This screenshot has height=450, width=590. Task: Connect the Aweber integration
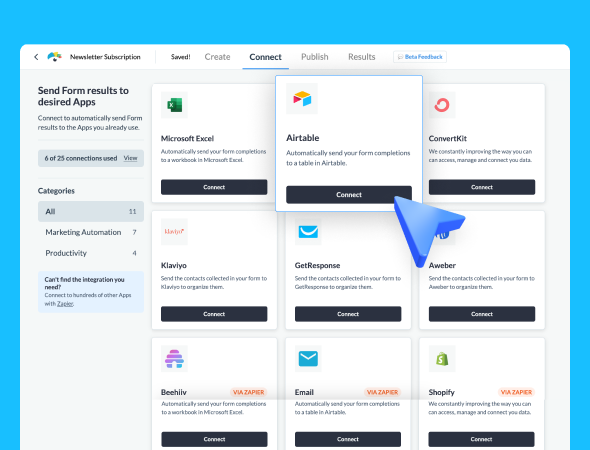(482, 314)
